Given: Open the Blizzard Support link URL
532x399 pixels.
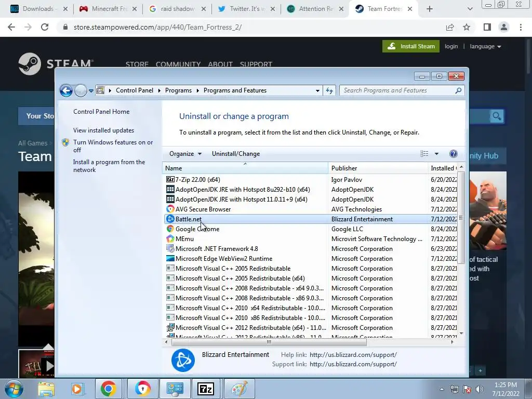Looking at the screenshot, I should coord(353,364).
